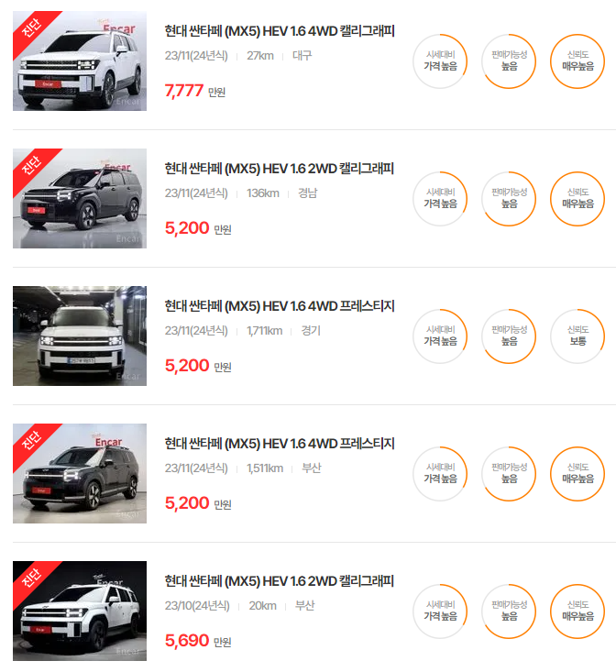The width and height of the screenshot is (616, 672).
Task: Click the 시세대비 가격 높음 gauge on the 1,511km 부산 listing
Action: (440, 474)
